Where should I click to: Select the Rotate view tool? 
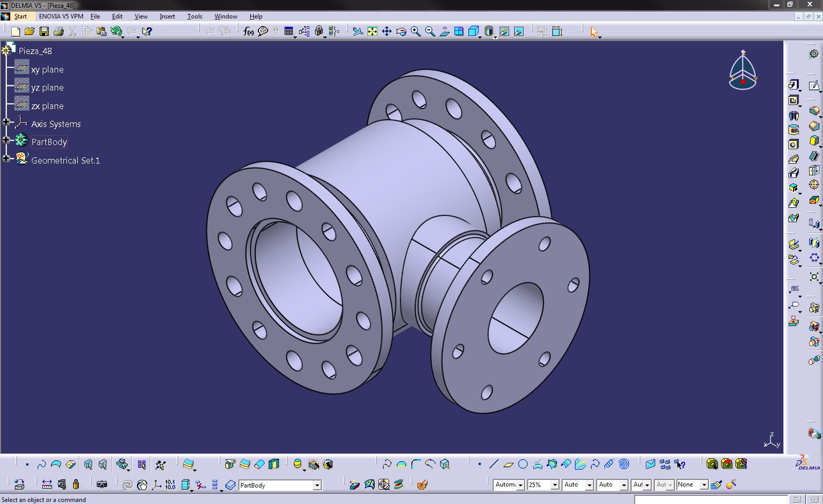coord(401,32)
